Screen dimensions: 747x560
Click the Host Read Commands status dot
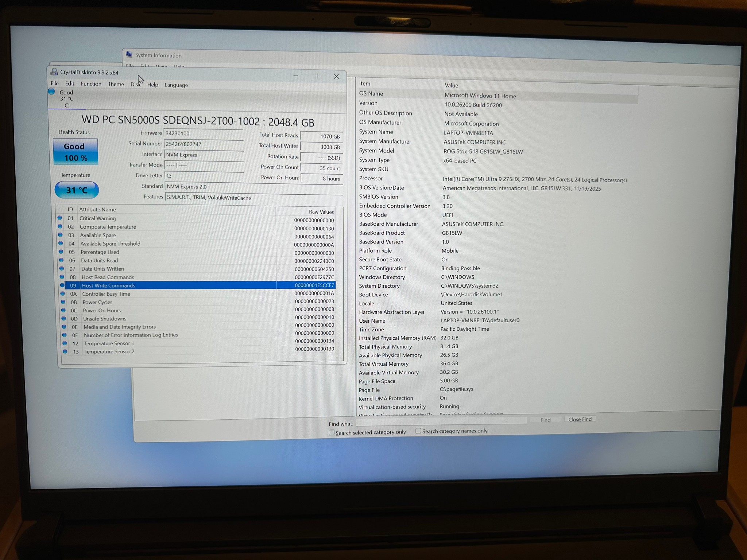pyautogui.click(x=62, y=277)
